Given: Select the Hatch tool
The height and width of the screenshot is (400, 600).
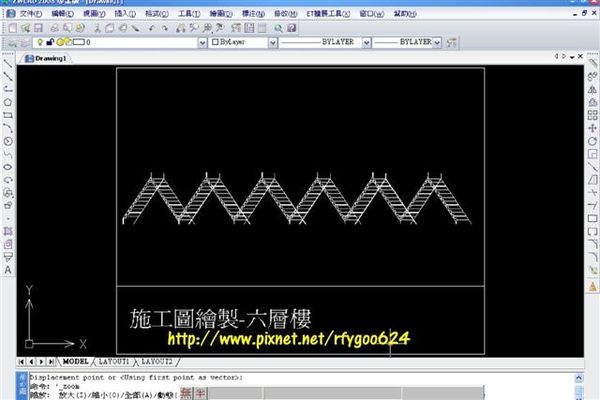Looking at the screenshot, I should (8, 231).
